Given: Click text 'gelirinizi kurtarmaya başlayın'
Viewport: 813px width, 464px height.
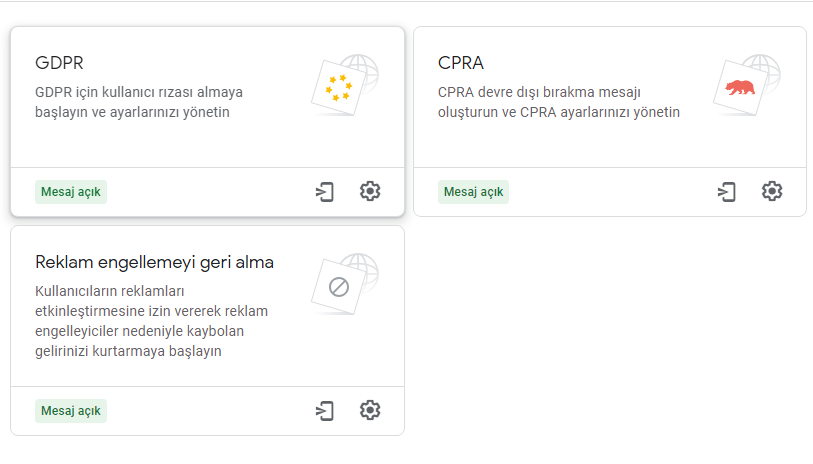Looking at the screenshot, I should [129, 351].
